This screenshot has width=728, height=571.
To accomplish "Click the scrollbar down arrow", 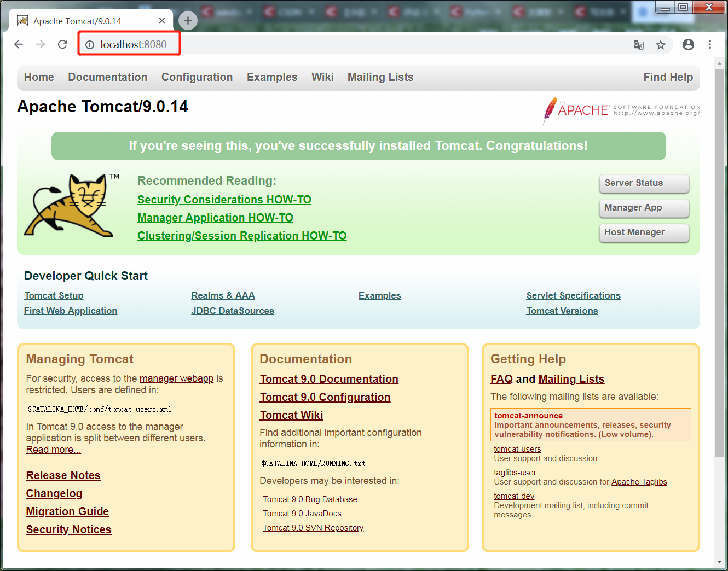I will (719, 562).
